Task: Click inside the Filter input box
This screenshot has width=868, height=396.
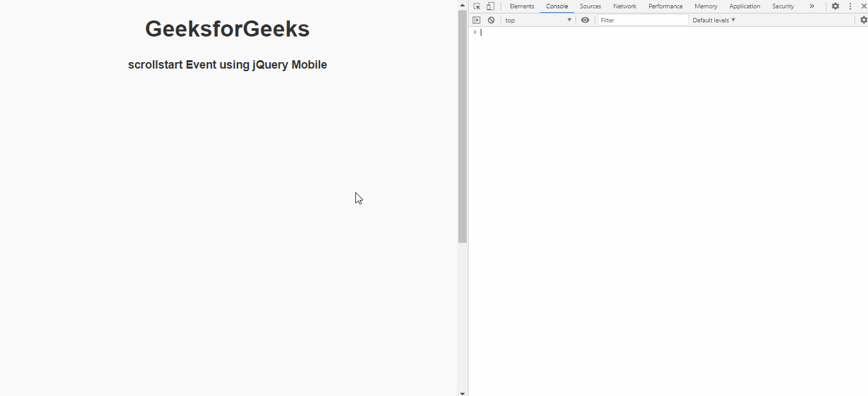Action: pyautogui.click(x=642, y=20)
